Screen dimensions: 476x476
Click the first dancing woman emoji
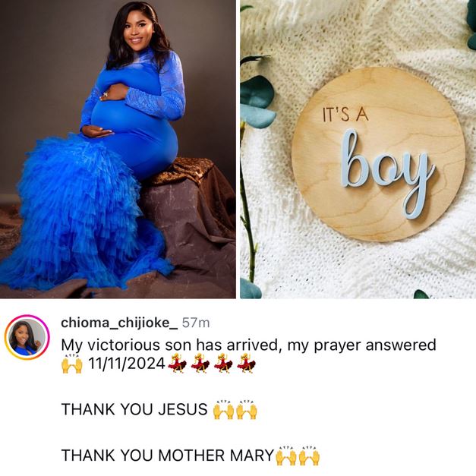point(178,364)
